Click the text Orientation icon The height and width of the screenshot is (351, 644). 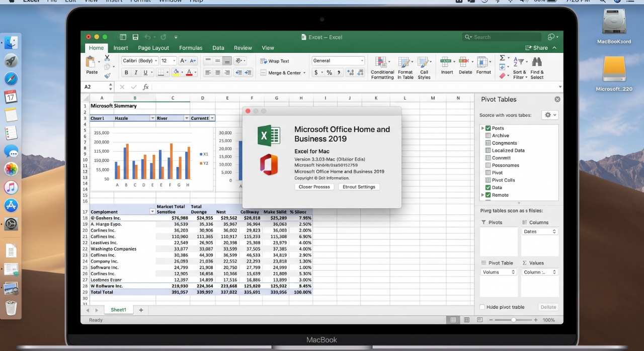pos(239,61)
